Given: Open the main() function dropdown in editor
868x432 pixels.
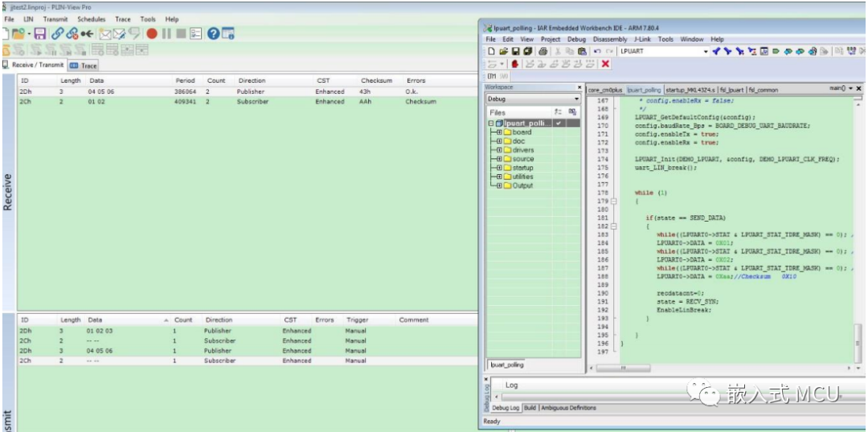Looking at the screenshot, I should pyautogui.click(x=850, y=88).
